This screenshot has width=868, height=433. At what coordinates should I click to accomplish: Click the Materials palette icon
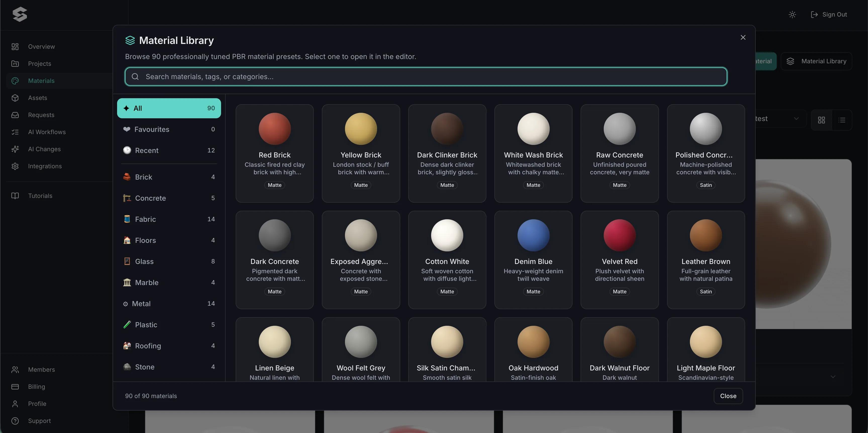click(15, 81)
